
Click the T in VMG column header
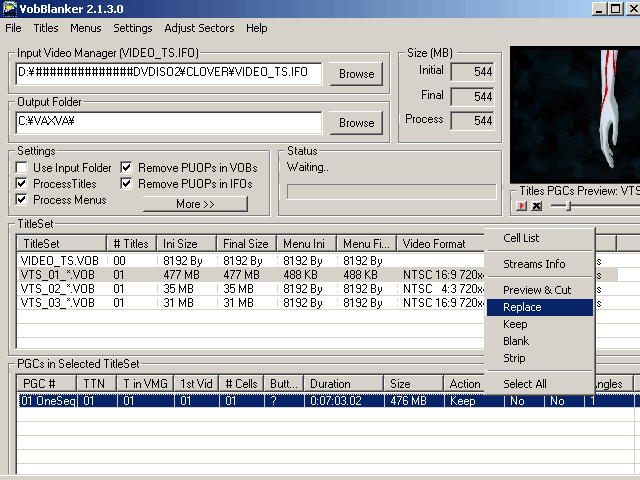(145, 384)
